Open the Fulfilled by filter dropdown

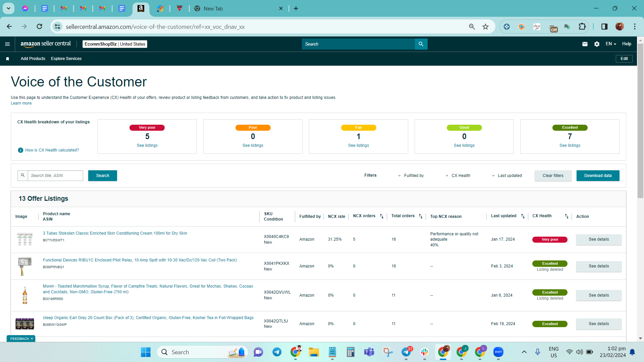click(x=411, y=176)
